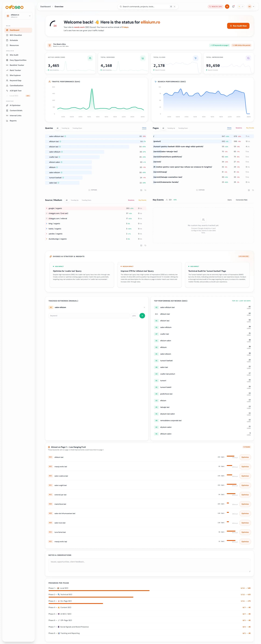Click the Total Clicks cursor icon
Image resolution: width=261 pixels, height=644 pixels.
196,58
